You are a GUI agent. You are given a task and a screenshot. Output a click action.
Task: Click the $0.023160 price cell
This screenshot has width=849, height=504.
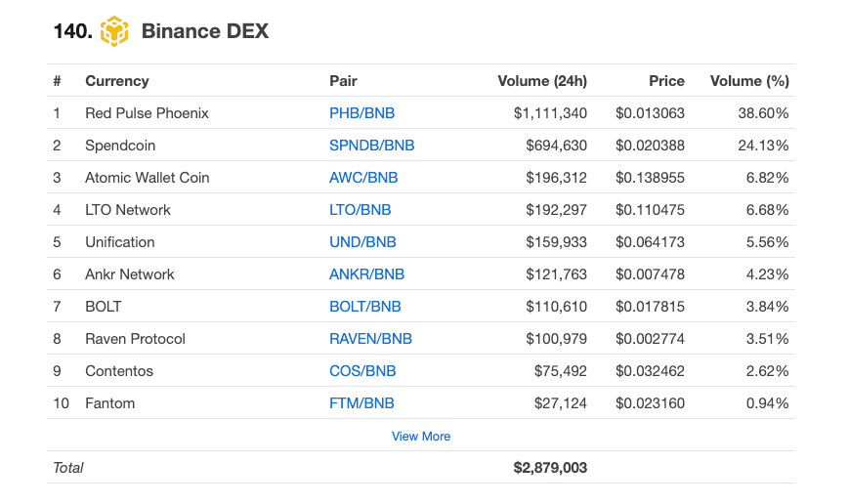click(x=650, y=403)
